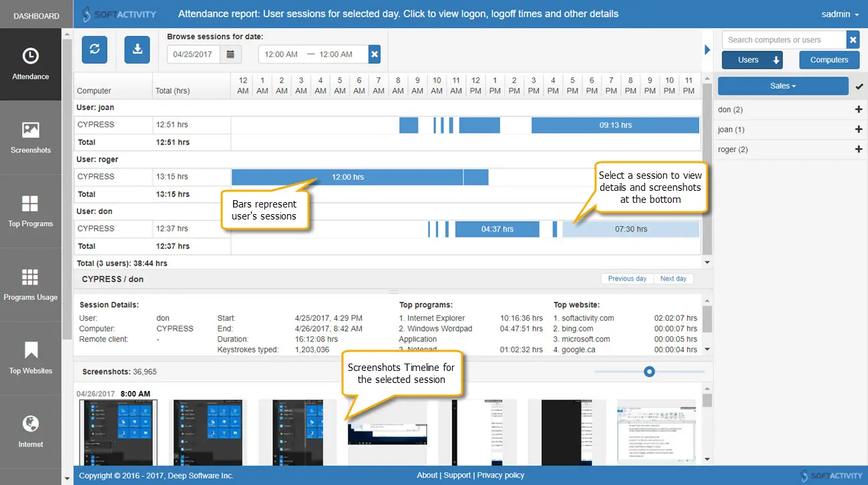Click the refresh sessions icon button
The height and width of the screenshot is (485, 868).
pos(95,49)
